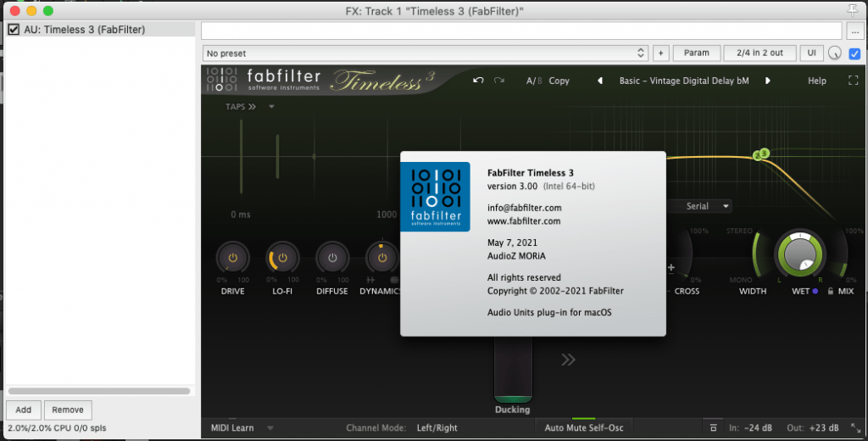This screenshot has height=441, width=868.
Task: Click the Ducking slot
Action: 513,370
